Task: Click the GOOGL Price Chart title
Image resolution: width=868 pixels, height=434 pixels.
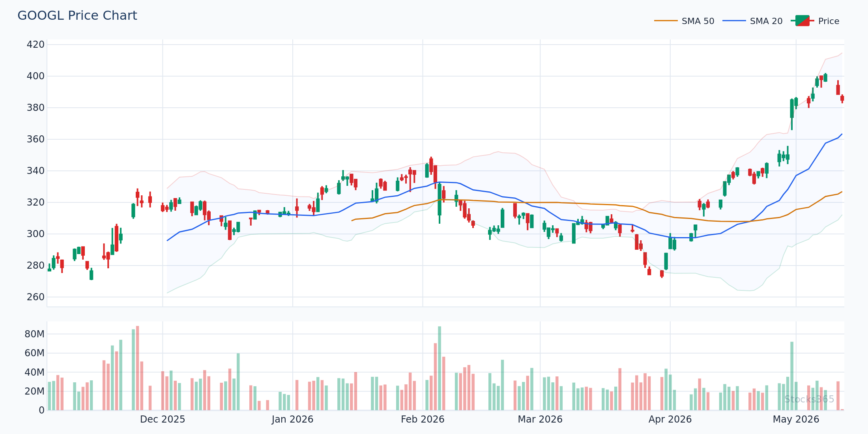Action: coord(77,15)
